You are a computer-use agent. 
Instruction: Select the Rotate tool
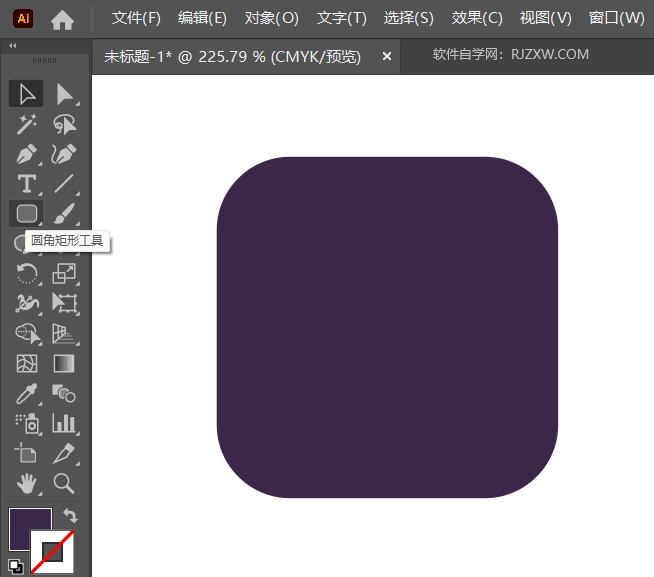[x=26, y=274]
